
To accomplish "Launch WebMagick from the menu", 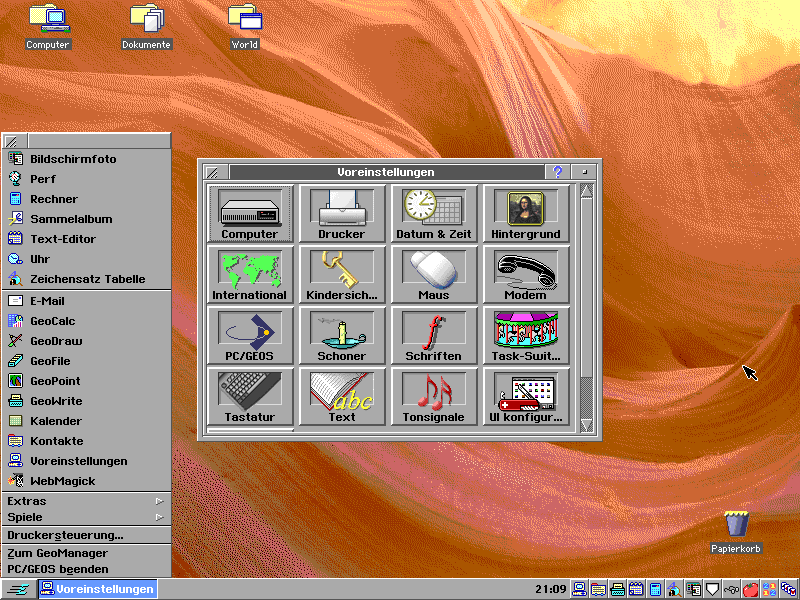I will 86,481.
